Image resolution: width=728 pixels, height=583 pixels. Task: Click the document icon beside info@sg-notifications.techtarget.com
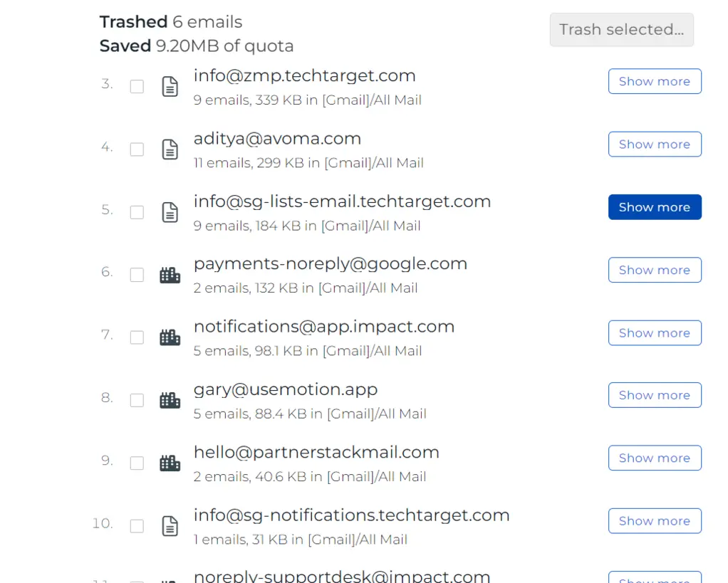[170, 525]
